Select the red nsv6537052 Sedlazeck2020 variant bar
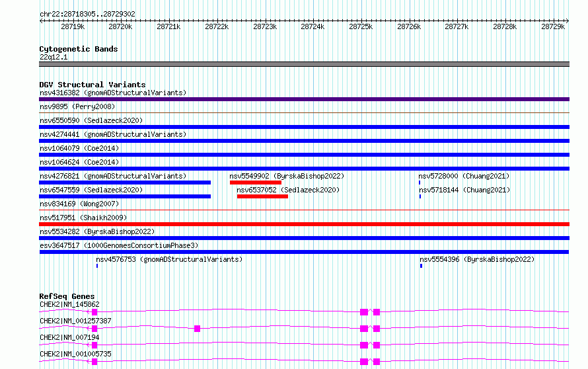This screenshot has width=588, height=369. tap(262, 196)
